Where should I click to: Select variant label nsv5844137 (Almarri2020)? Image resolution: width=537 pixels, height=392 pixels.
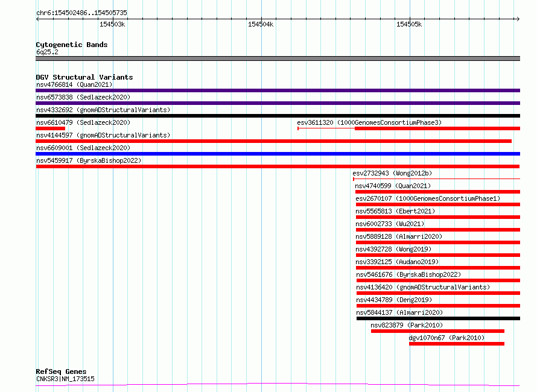point(399,312)
